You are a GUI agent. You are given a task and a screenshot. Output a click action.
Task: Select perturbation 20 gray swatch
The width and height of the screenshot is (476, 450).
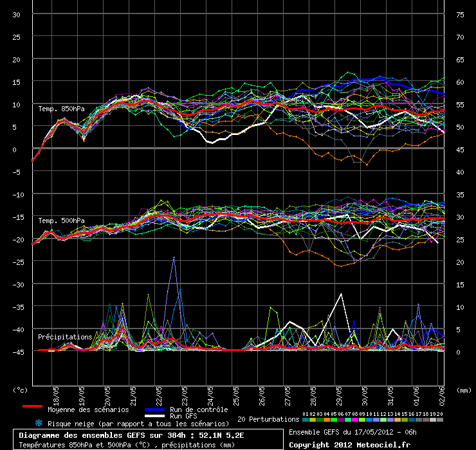click(x=439, y=420)
